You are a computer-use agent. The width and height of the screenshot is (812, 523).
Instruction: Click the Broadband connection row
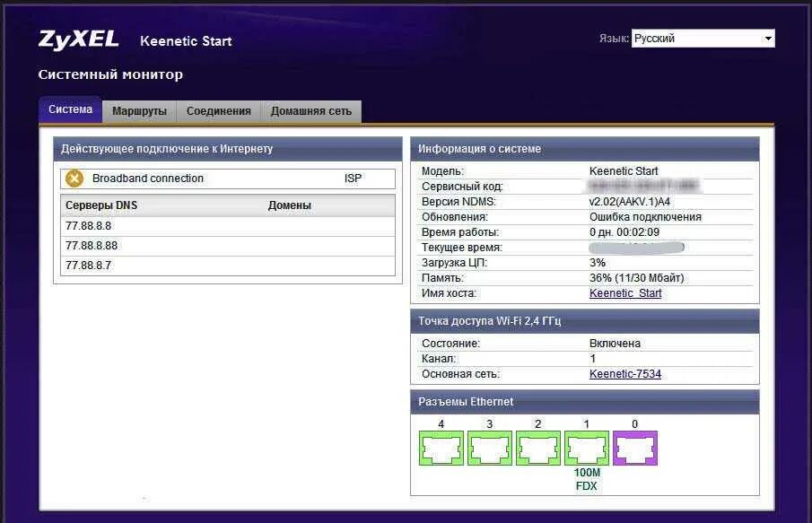tap(228, 179)
